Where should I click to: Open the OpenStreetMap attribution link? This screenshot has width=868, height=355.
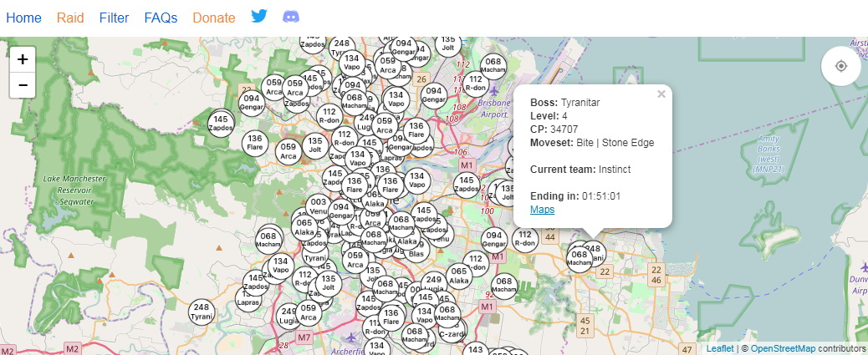tap(783, 348)
